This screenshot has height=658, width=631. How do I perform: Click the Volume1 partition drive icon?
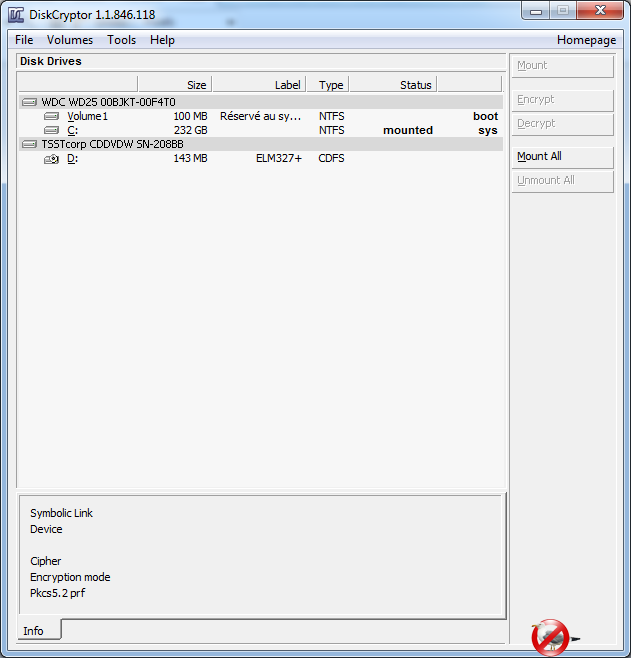[x=51, y=116]
